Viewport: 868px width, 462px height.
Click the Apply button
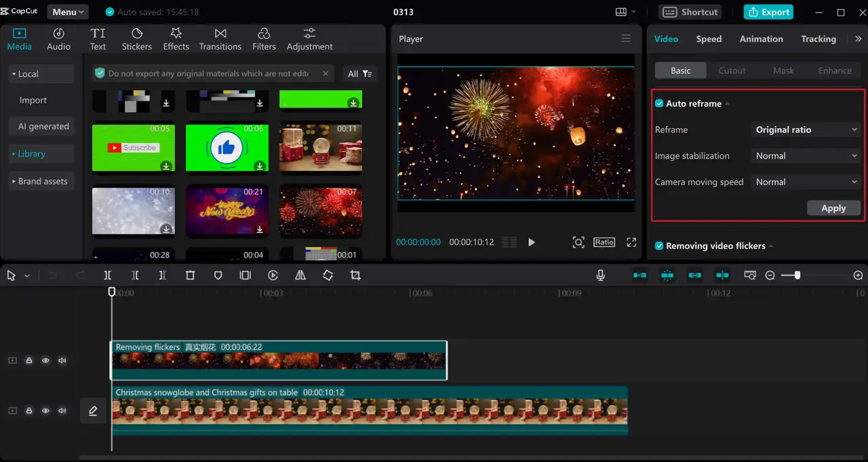click(x=833, y=209)
